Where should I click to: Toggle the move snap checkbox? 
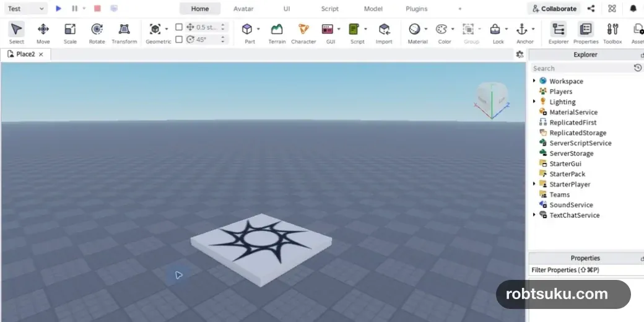[x=179, y=27]
